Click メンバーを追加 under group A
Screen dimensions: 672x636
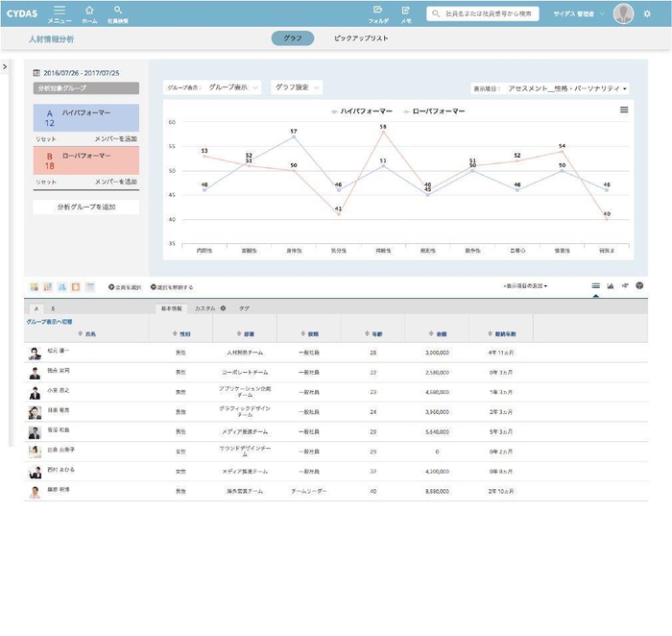coord(115,139)
